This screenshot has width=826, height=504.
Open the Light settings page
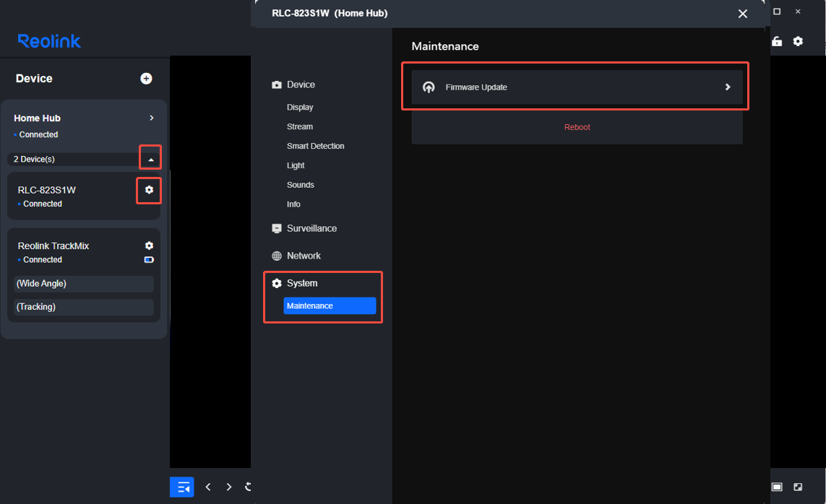tap(296, 166)
